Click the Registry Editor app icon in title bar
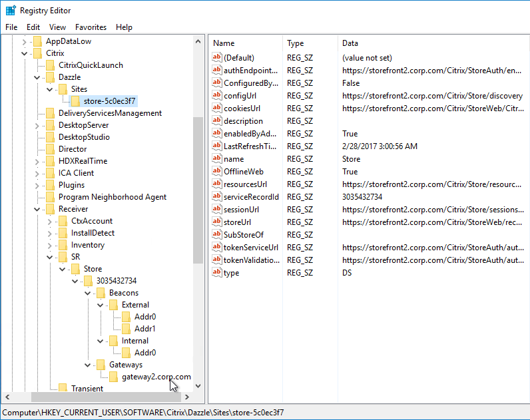The image size is (530, 420). 11,11
